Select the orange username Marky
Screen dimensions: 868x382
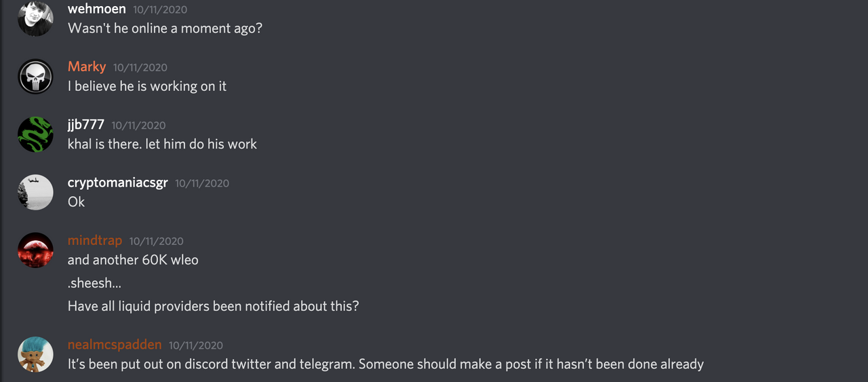(x=87, y=66)
